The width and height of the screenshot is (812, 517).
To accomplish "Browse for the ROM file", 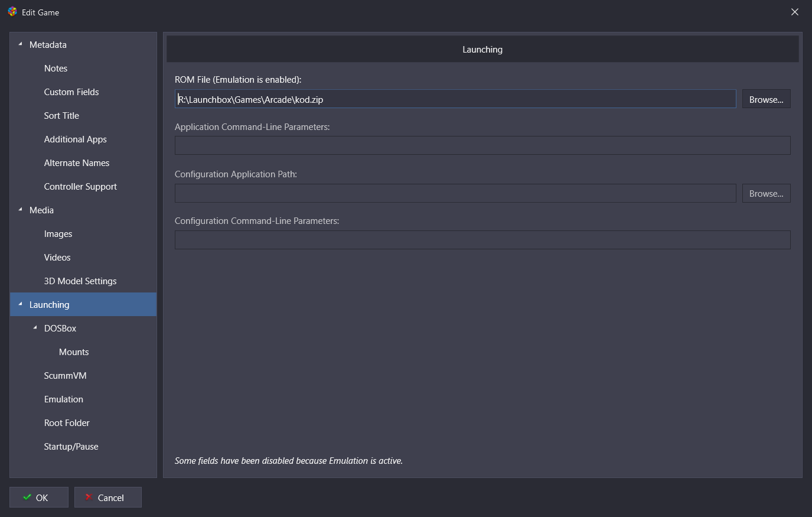I will point(766,99).
